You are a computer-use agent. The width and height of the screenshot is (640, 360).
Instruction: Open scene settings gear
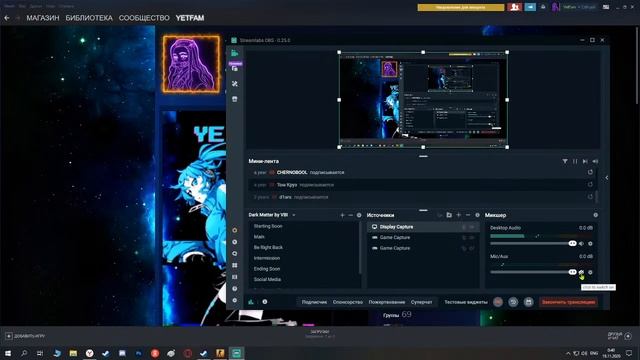click(359, 215)
